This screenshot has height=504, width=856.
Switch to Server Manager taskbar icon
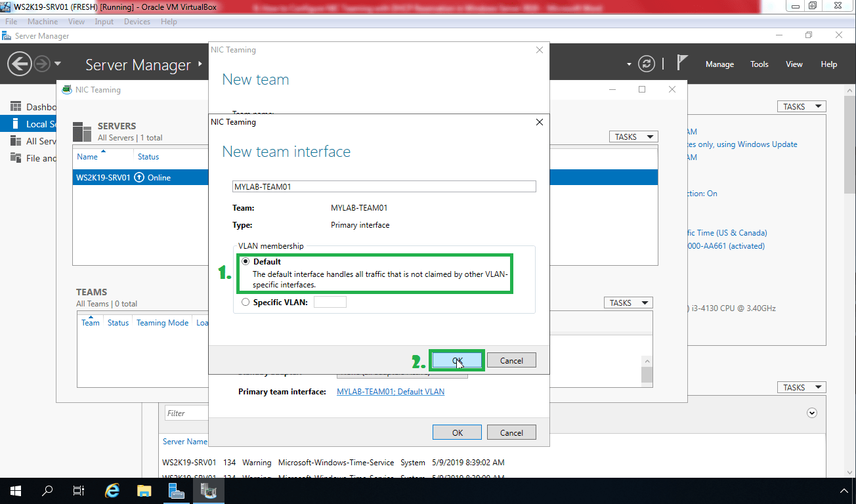click(x=176, y=491)
